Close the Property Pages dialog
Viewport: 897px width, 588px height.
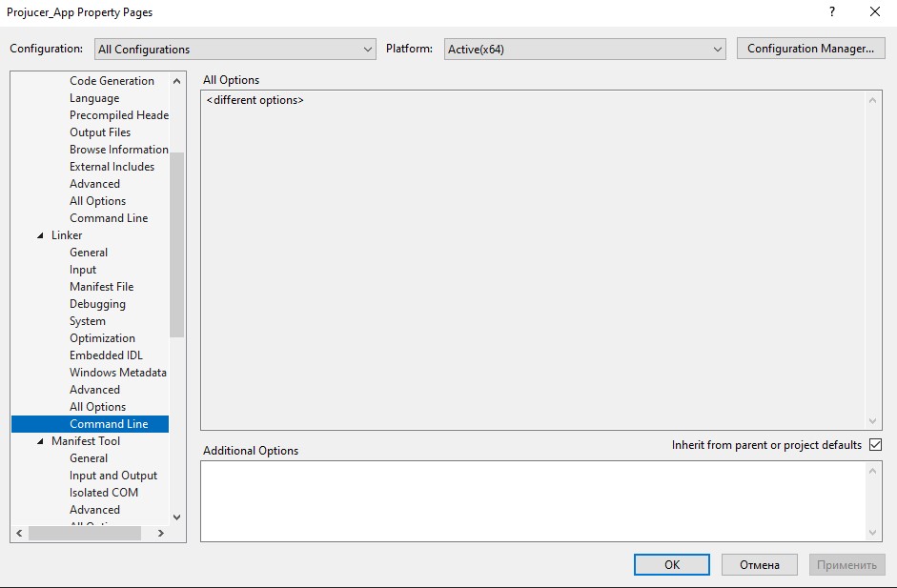tap(875, 12)
